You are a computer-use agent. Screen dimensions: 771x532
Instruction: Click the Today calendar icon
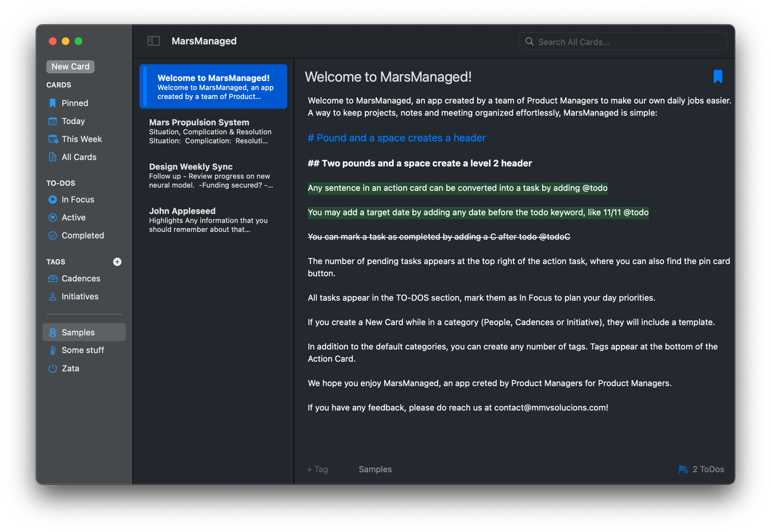[x=53, y=121]
